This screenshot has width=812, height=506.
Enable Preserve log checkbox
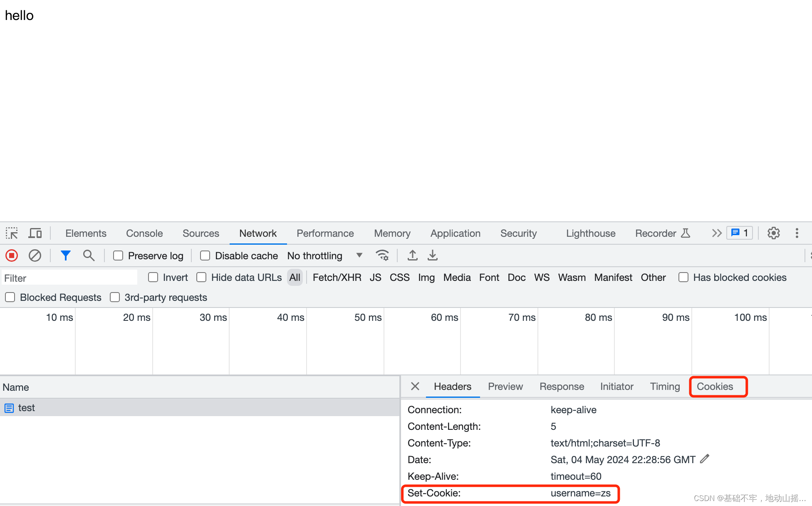coord(119,255)
